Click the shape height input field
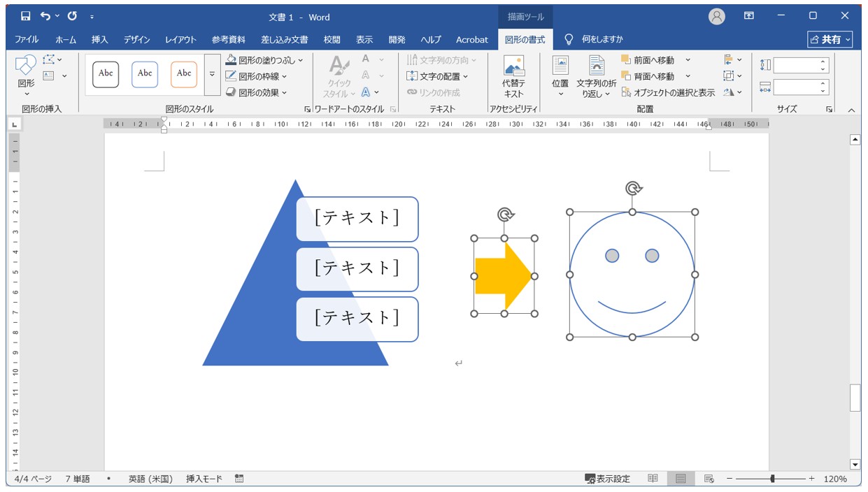 [796, 65]
